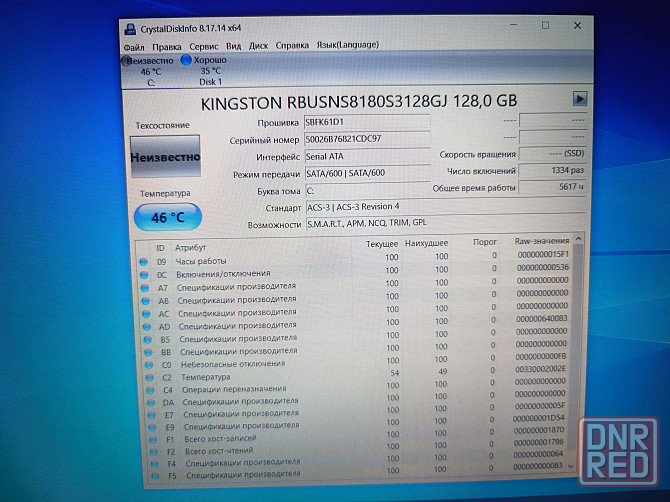The width and height of the screenshot is (670, 502).
Task: Click the raw value 0000000015F1
Action: pyautogui.click(x=543, y=255)
